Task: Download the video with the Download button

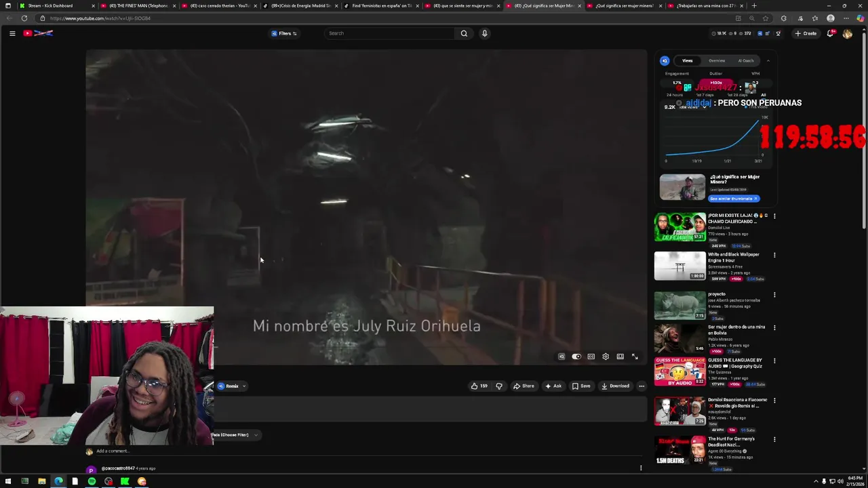Action: [x=615, y=386]
